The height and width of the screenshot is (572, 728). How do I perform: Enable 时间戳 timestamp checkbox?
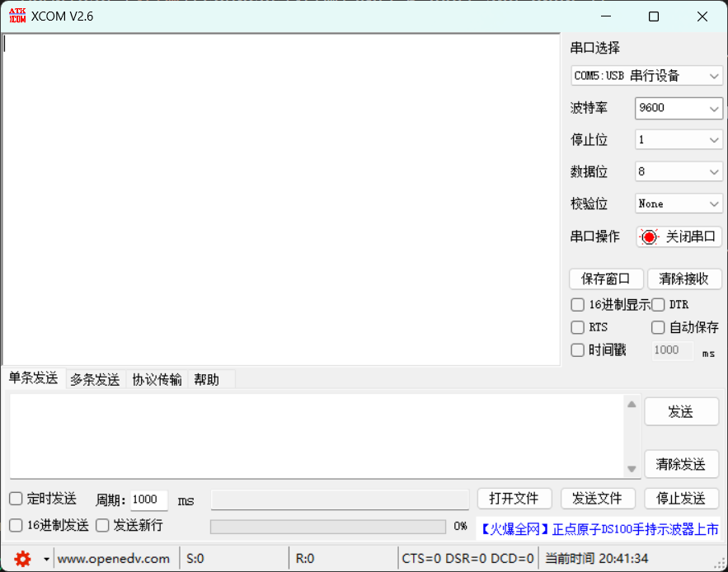point(577,350)
